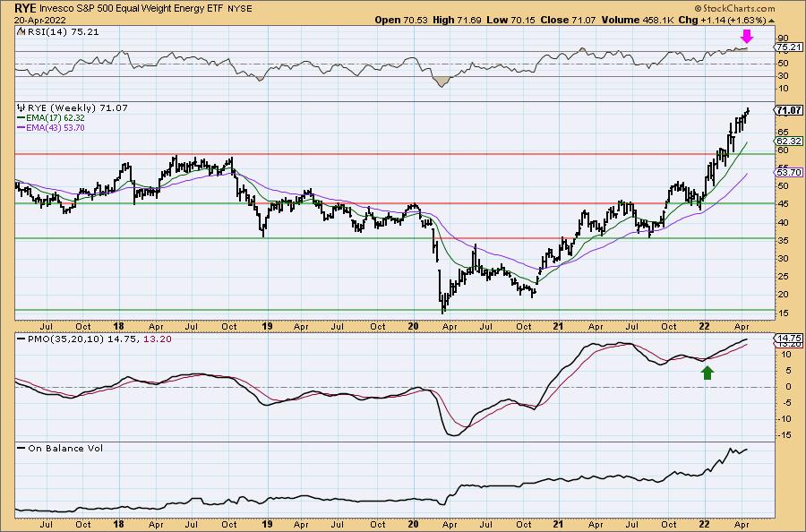
Task: Click the 14.75 PMO tag on right axis
Action: (x=789, y=339)
